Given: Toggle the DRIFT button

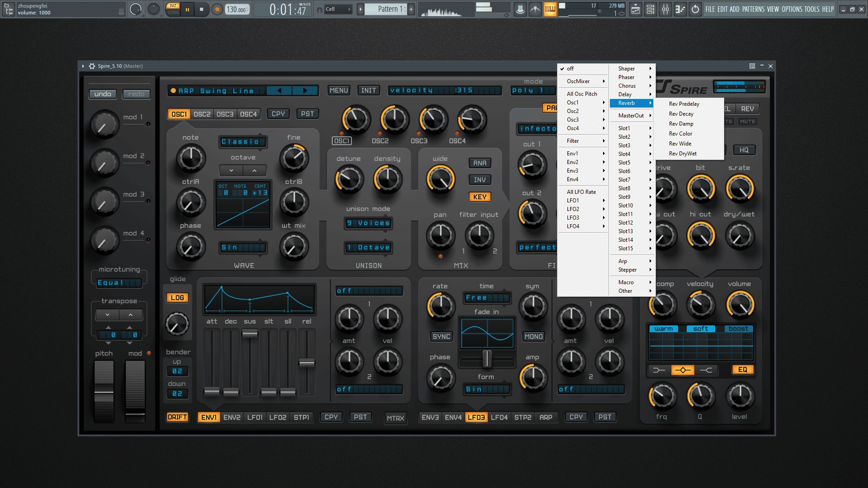Looking at the screenshot, I should point(177,417).
